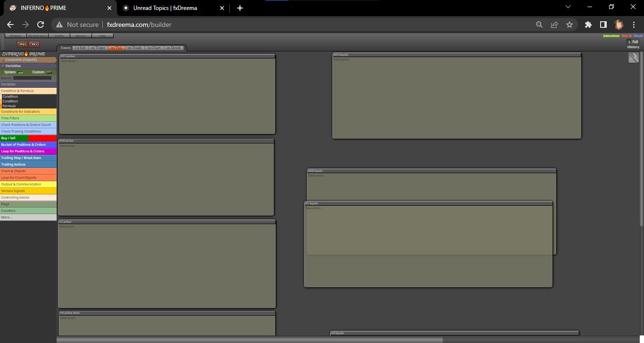Image resolution: width=644 pixels, height=343 pixels.
Task: Switch to the on Init event tab
Action: [81, 48]
